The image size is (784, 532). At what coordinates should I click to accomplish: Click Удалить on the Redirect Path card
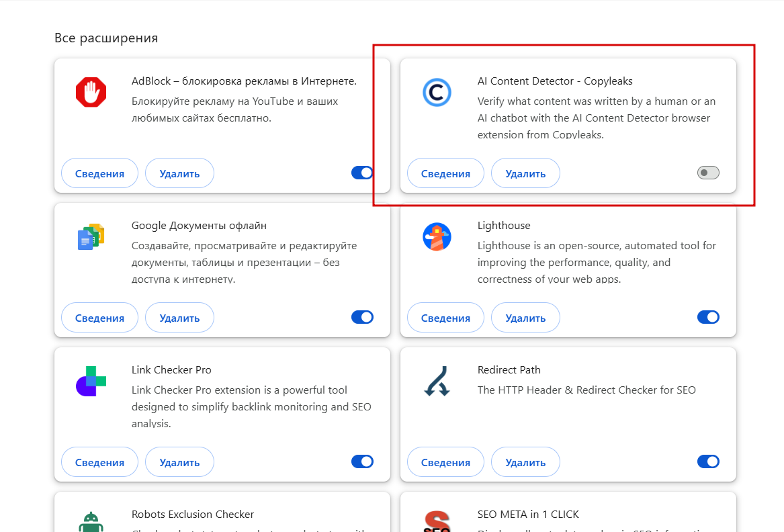pos(525,462)
